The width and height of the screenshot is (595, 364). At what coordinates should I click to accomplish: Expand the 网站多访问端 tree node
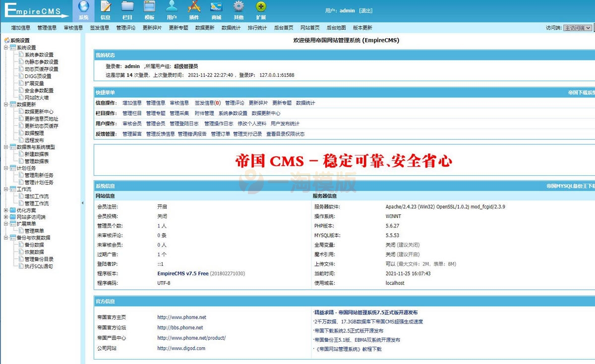click(x=6, y=217)
